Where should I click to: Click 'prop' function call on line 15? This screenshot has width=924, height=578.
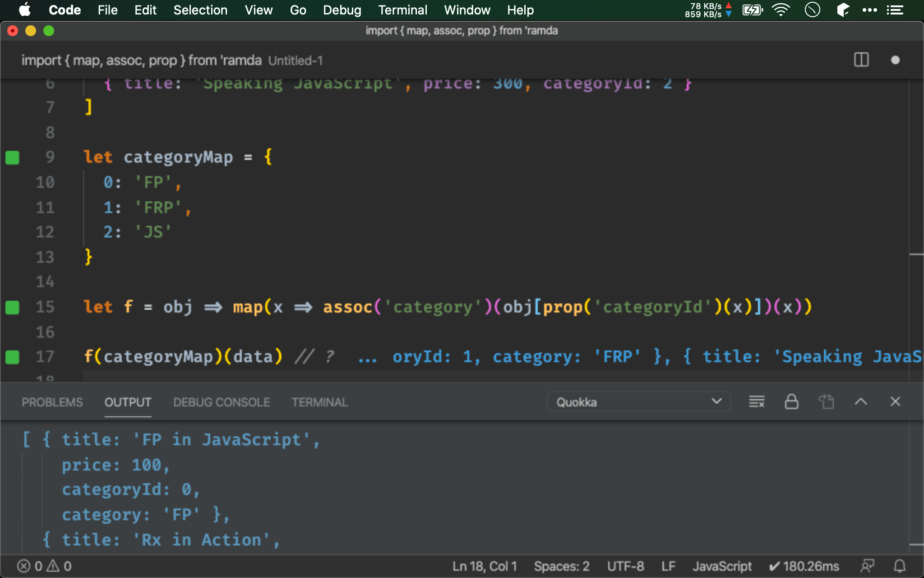[x=563, y=307]
